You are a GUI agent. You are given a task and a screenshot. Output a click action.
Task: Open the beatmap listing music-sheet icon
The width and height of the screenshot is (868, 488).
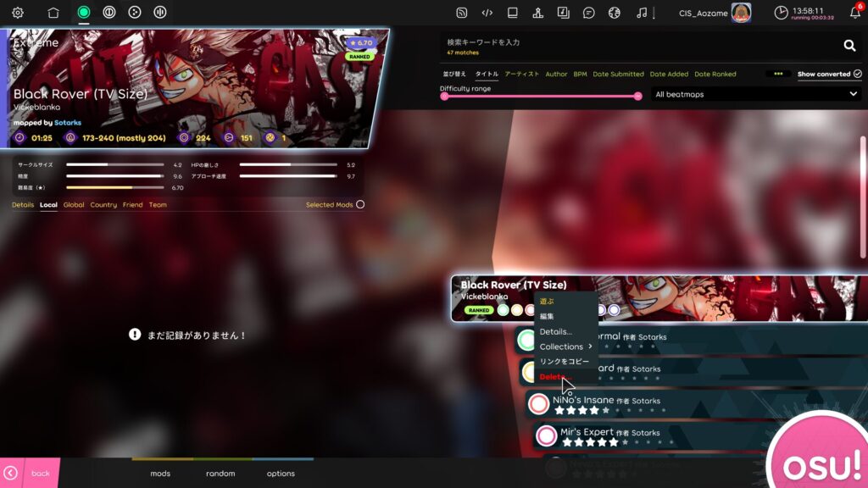click(564, 13)
